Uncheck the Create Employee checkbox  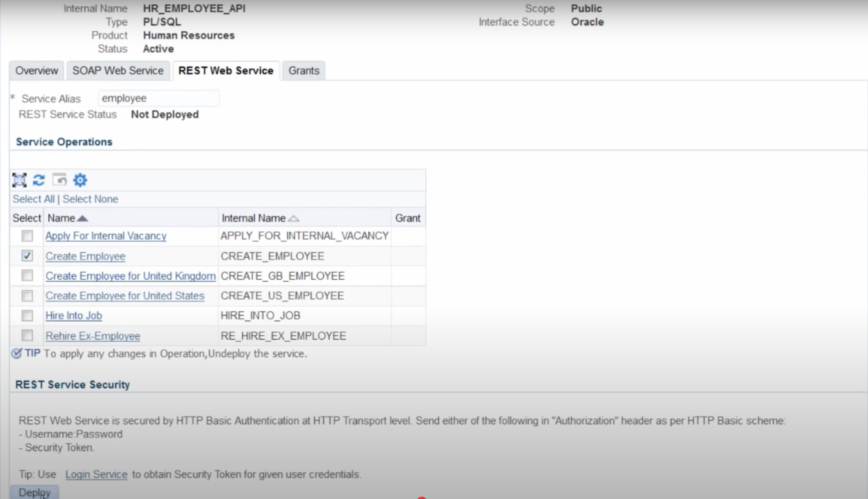point(27,256)
